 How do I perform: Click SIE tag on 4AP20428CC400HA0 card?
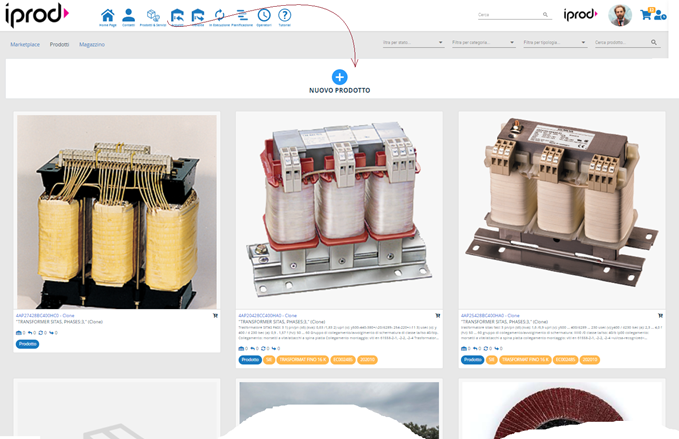[269, 360]
